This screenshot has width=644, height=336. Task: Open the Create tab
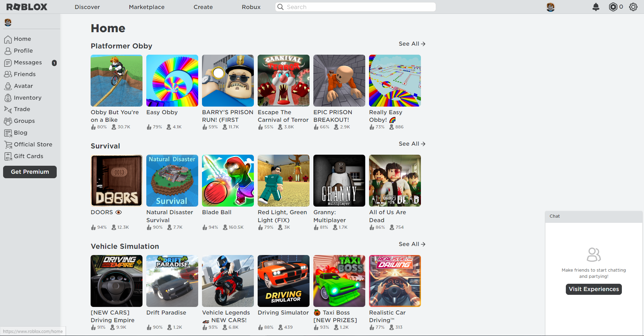(x=203, y=7)
